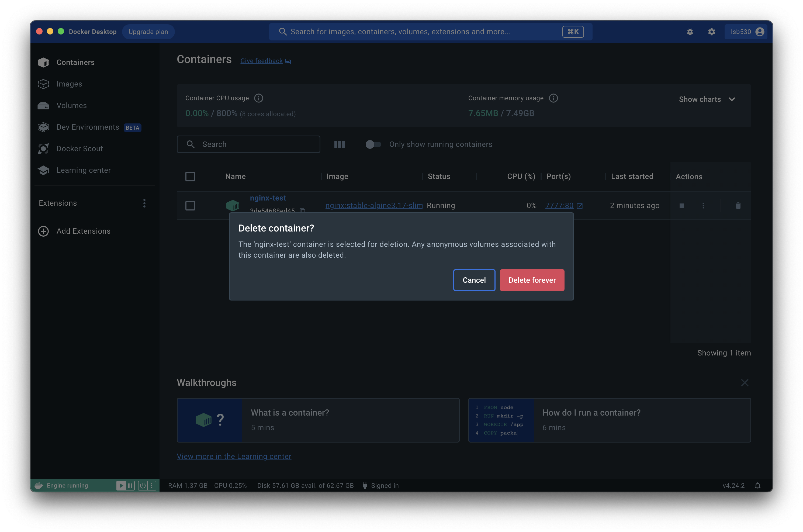Screen dimensions: 803x532
Task: Open Volumes in the sidebar
Action: 72,106
